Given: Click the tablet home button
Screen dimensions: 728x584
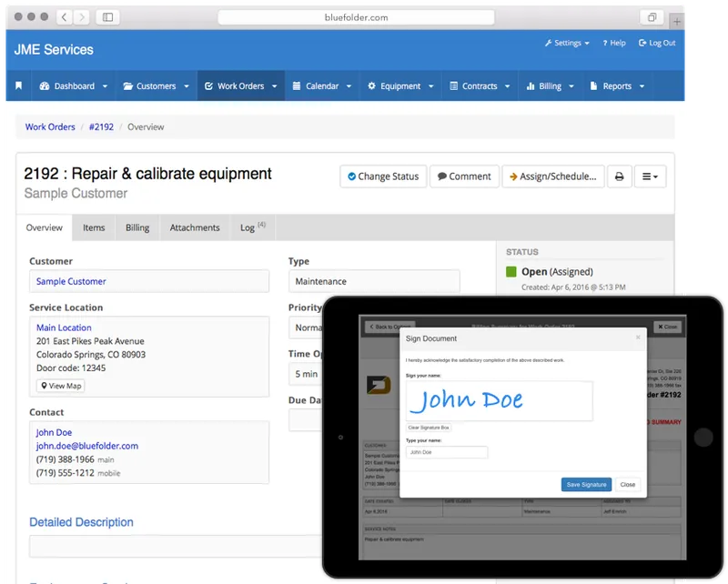Looking at the screenshot, I should click(x=703, y=438).
